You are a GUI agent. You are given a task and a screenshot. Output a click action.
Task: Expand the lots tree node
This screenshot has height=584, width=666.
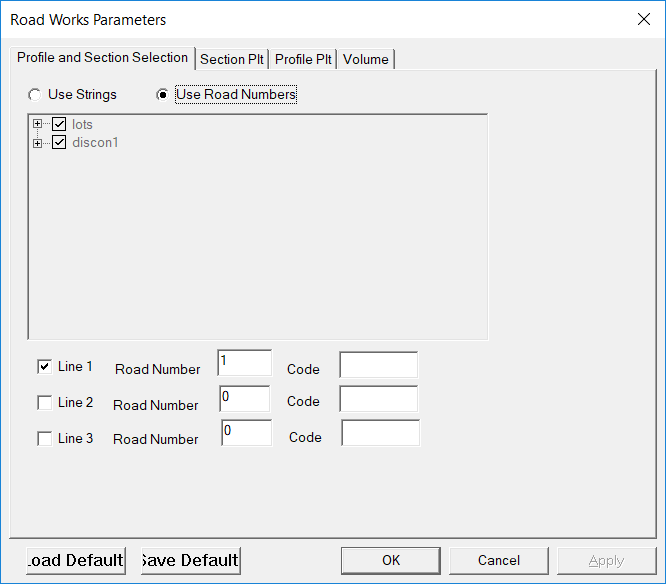point(38,125)
